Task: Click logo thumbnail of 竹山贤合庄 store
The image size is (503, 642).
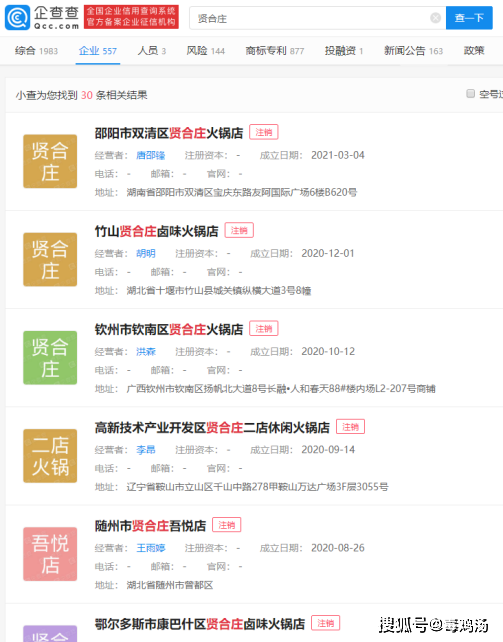Action: [x=50, y=260]
